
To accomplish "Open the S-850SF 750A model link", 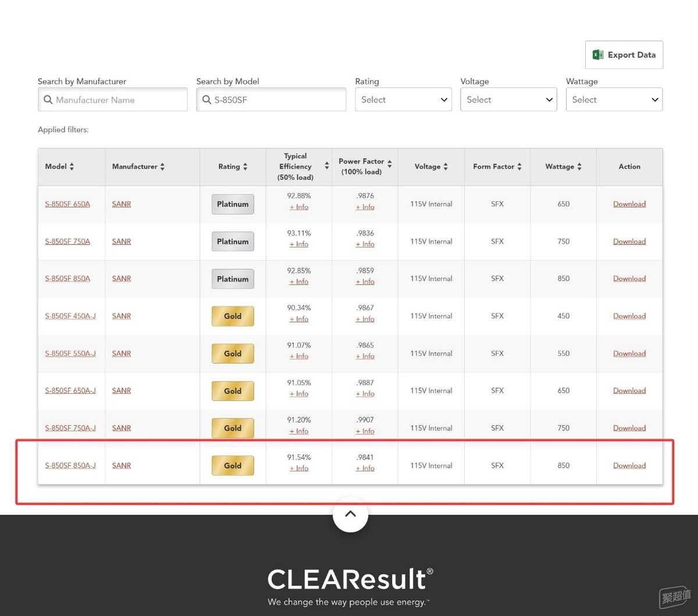I will click(x=67, y=241).
